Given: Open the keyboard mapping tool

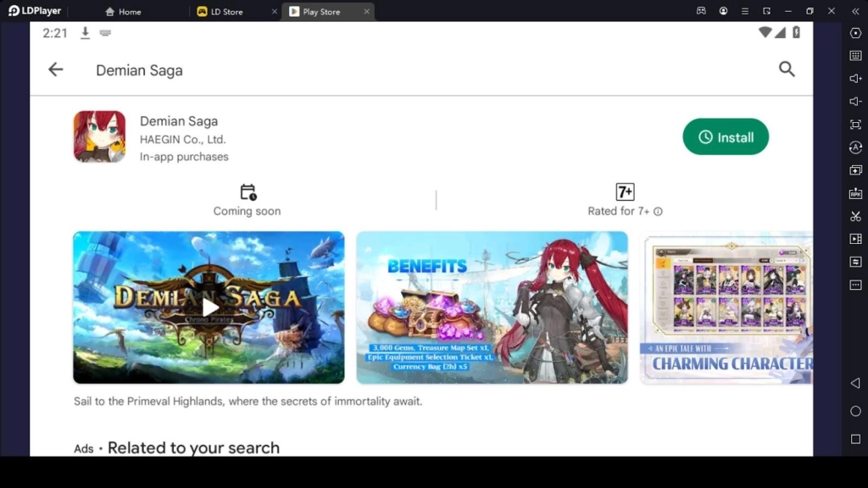Looking at the screenshot, I should click(854, 54).
